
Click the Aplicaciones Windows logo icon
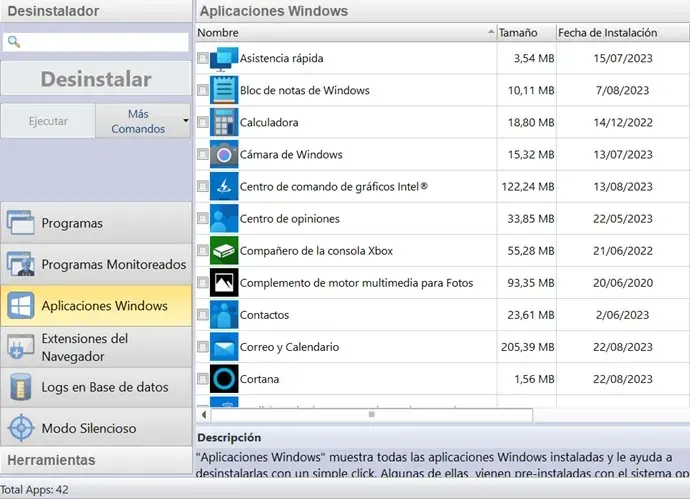click(20, 305)
